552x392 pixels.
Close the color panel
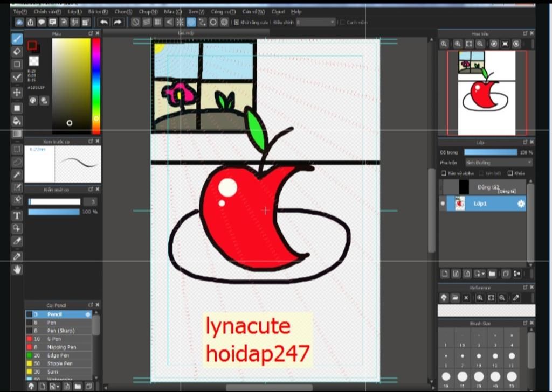coord(98,33)
